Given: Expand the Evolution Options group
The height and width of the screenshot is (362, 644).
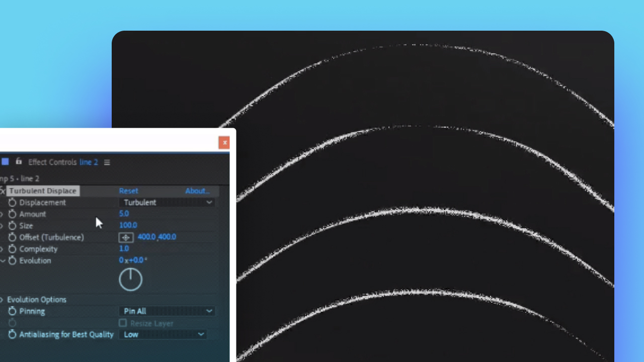Looking at the screenshot, I should click(x=2, y=299).
